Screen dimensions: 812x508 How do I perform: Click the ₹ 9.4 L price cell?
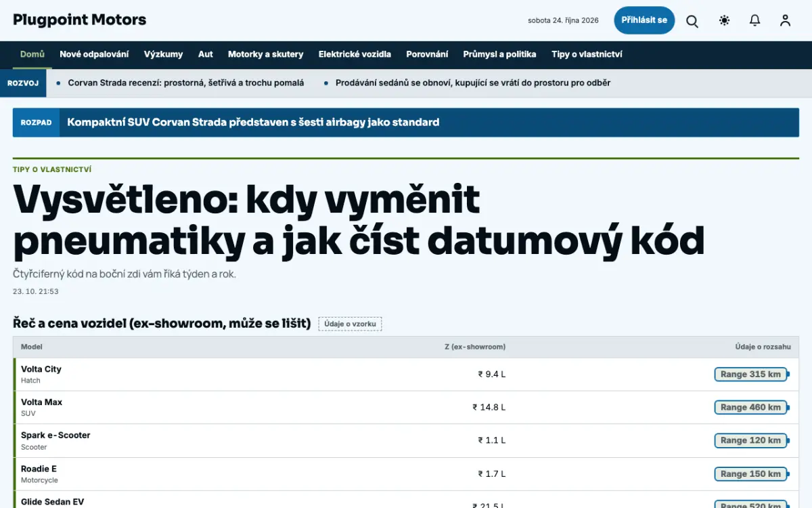pyautogui.click(x=492, y=374)
